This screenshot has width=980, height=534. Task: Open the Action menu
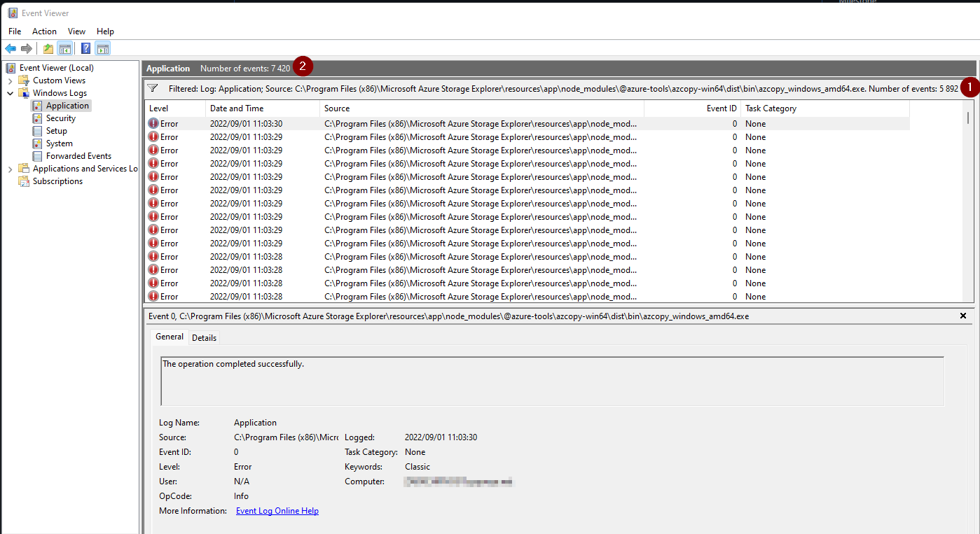(44, 31)
